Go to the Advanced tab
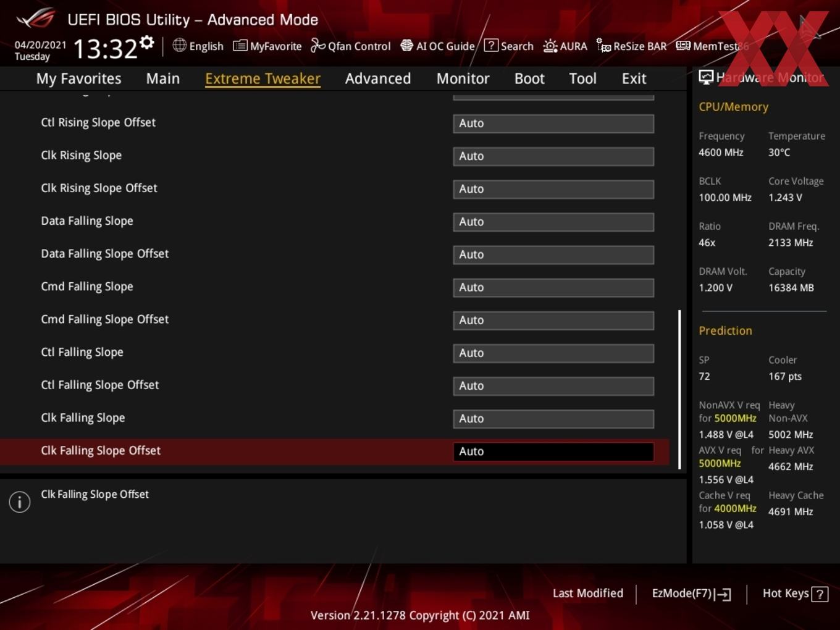The width and height of the screenshot is (840, 630). pyautogui.click(x=378, y=78)
